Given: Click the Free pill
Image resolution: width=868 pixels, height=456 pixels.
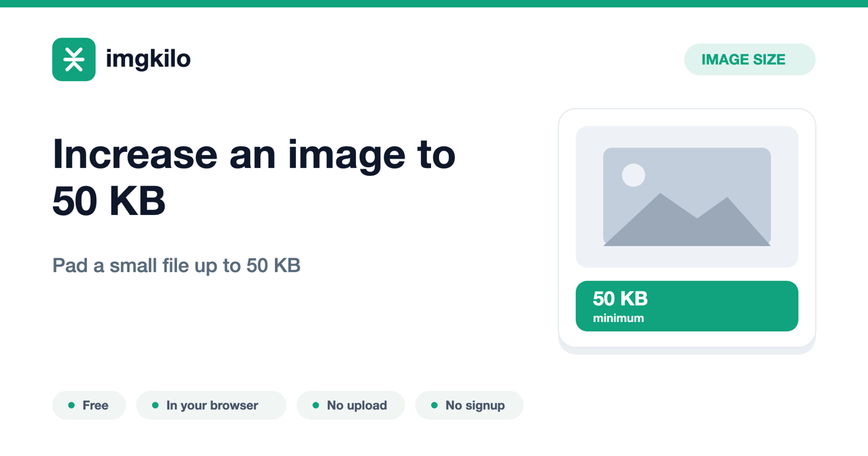Looking at the screenshot, I should point(89,405).
